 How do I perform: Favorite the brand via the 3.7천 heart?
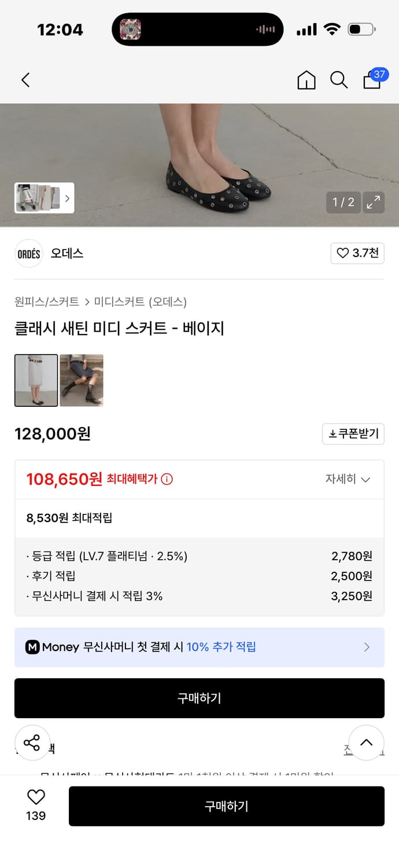[357, 253]
